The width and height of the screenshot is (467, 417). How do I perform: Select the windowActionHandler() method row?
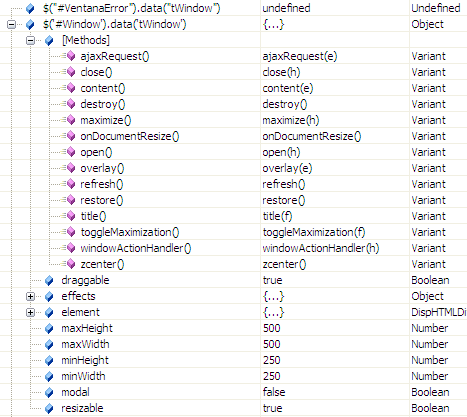pyautogui.click(x=233, y=248)
